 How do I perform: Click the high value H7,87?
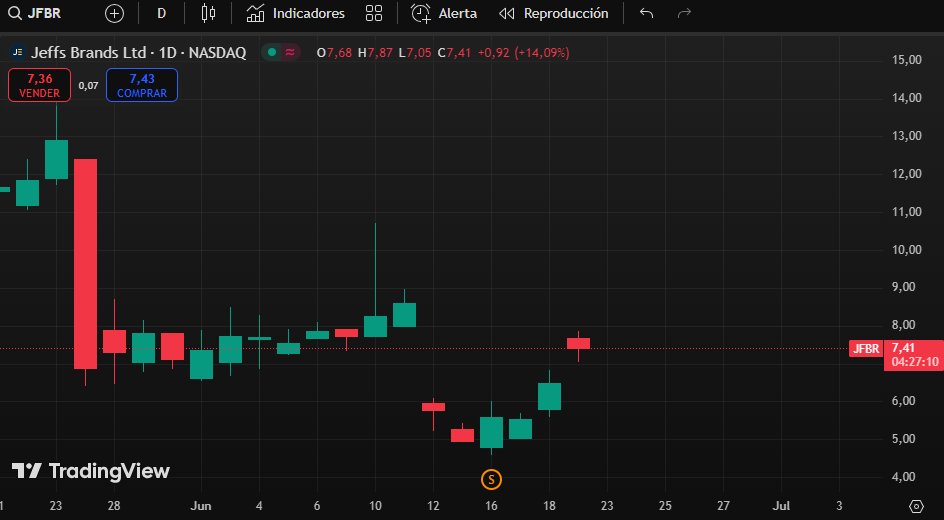tap(375, 53)
